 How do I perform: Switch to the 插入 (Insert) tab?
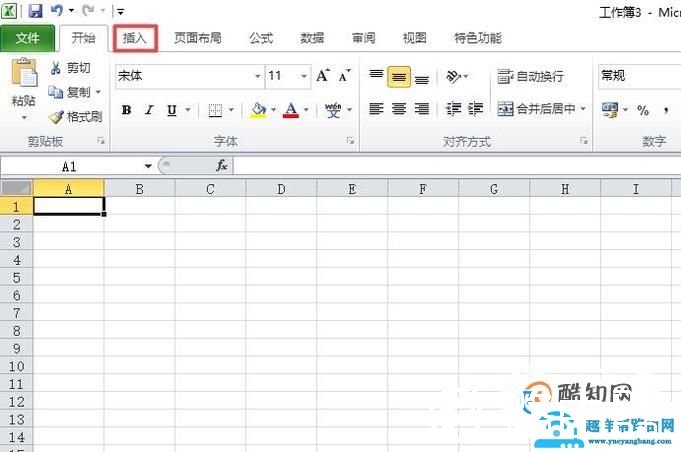pyautogui.click(x=135, y=38)
